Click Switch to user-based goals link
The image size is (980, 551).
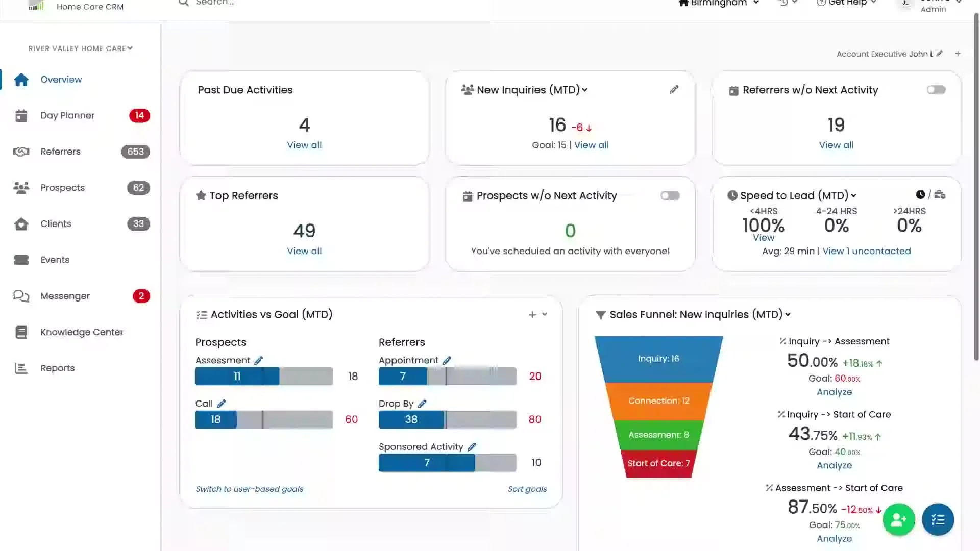tap(249, 489)
